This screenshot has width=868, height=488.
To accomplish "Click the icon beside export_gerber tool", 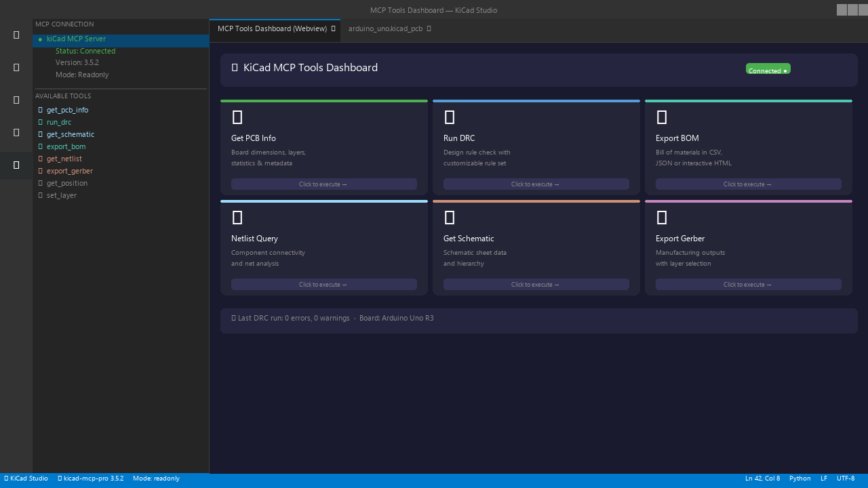I will [41, 171].
